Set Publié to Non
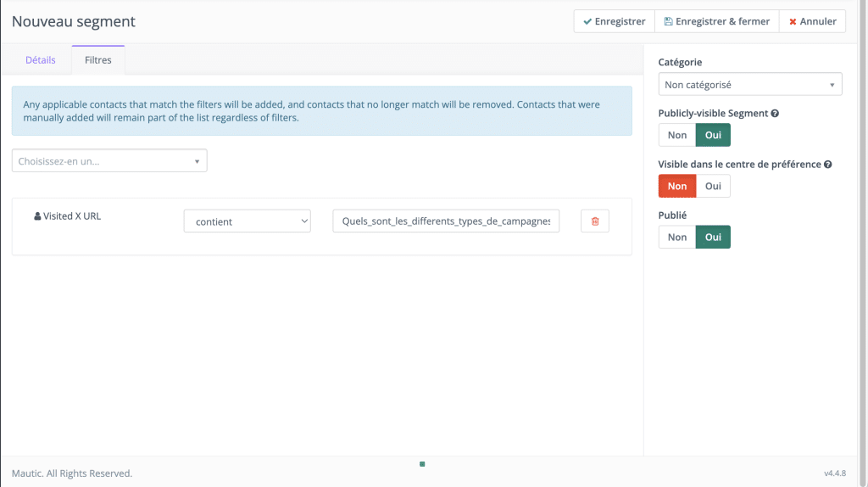Image resolution: width=868 pixels, height=487 pixels. point(677,237)
